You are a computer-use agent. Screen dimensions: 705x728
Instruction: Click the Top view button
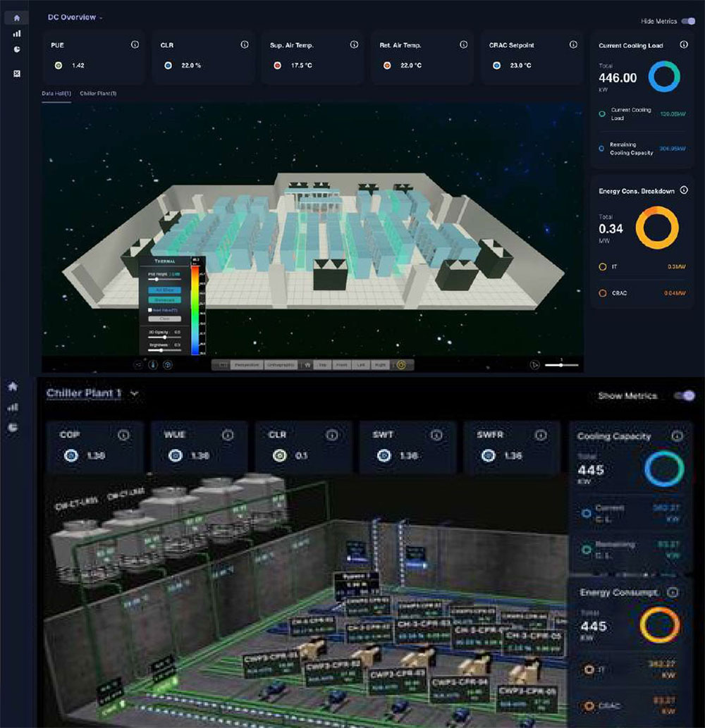(322, 365)
